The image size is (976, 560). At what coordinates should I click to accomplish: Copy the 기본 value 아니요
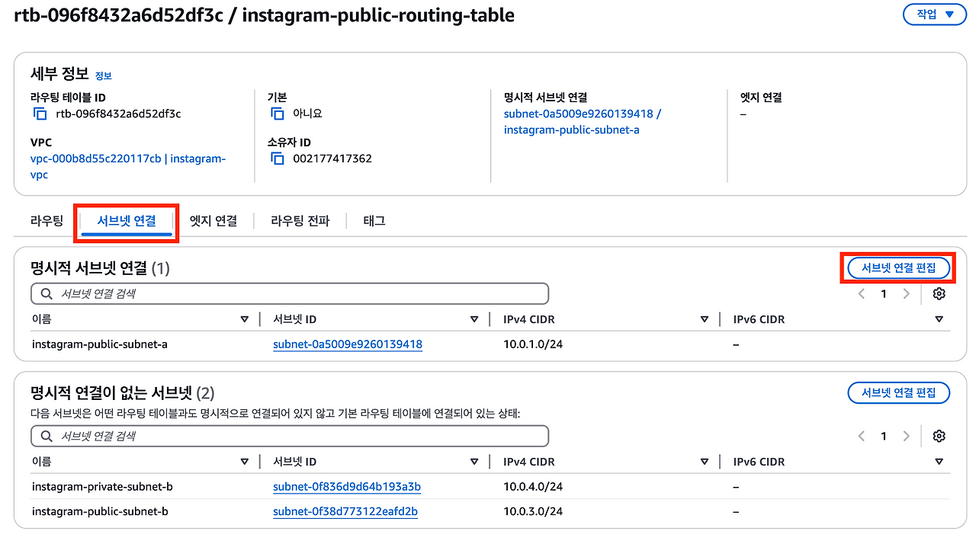[x=278, y=114]
